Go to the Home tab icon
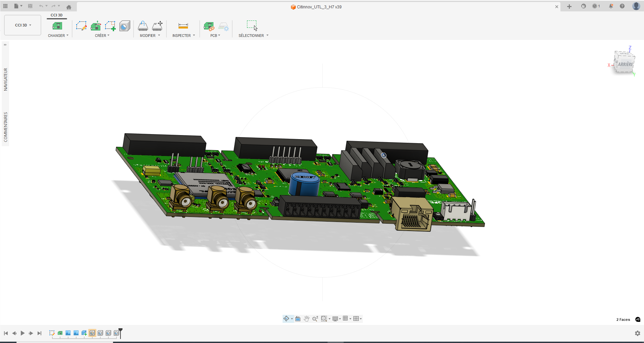Viewport: 644px width, 343px height. (x=69, y=7)
